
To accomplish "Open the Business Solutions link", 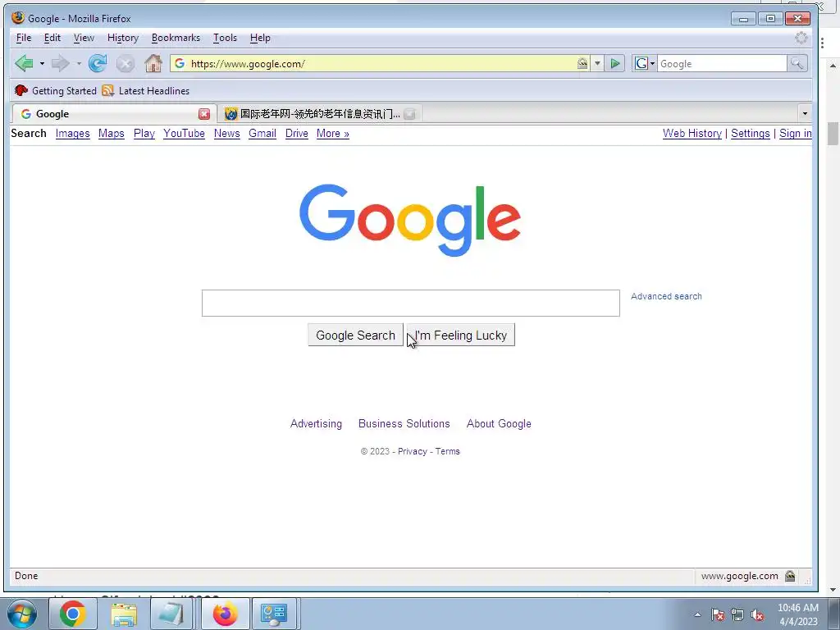I will click(404, 424).
